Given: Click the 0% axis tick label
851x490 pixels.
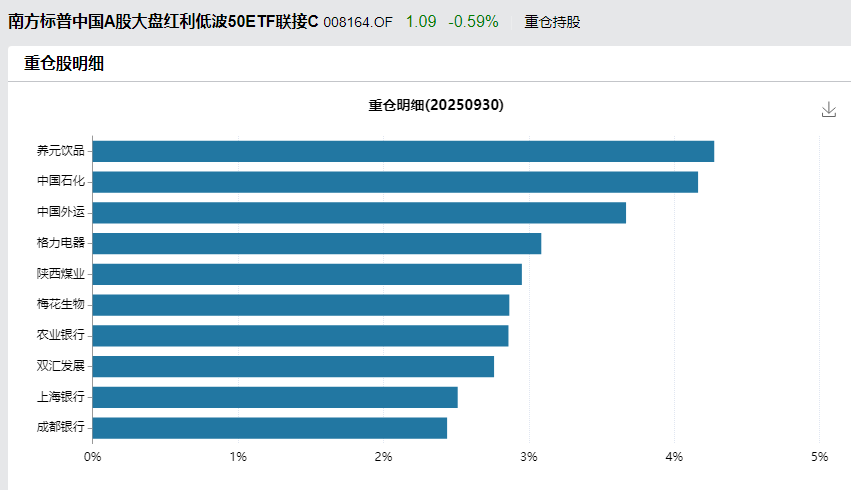Looking at the screenshot, I should coord(92,457).
